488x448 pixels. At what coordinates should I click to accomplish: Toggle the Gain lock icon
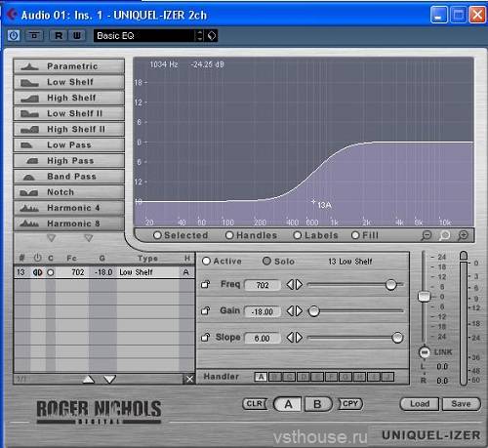click(205, 310)
